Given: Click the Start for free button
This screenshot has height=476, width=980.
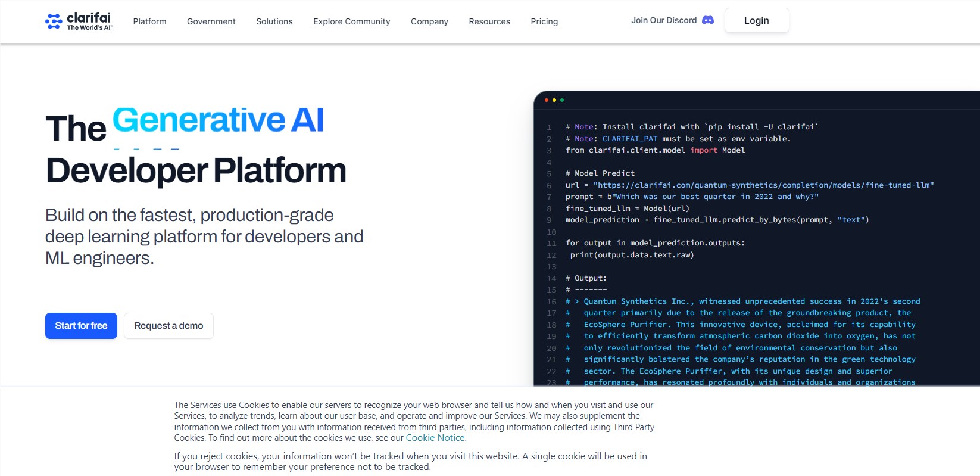Looking at the screenshot, I should [x=81, y=326].
